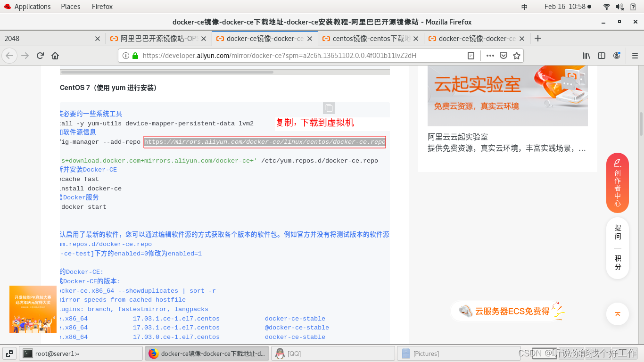Click the text 'um.repos.d/docker-ce.repo' in blue
Image resolution: width=644 pixels, height=362 pixels.
coord(104,244)
